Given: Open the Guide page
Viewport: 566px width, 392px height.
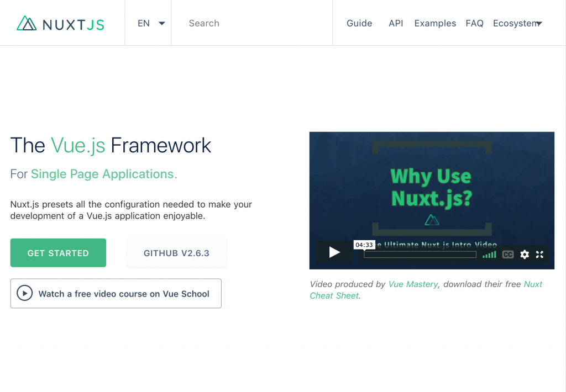Looking at the screenshot, I should (x=359, y=23).
